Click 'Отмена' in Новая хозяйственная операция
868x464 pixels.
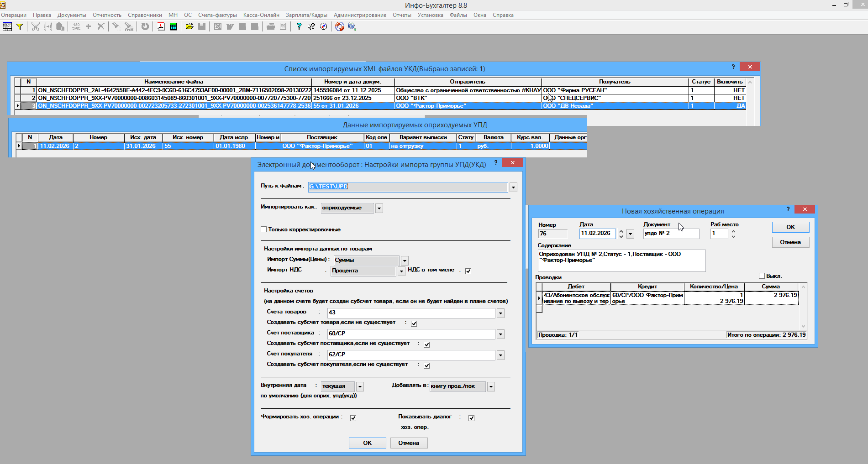point(790,242)
